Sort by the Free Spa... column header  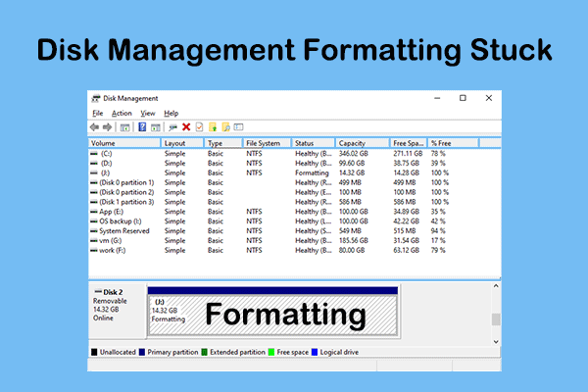coord(409,143)
